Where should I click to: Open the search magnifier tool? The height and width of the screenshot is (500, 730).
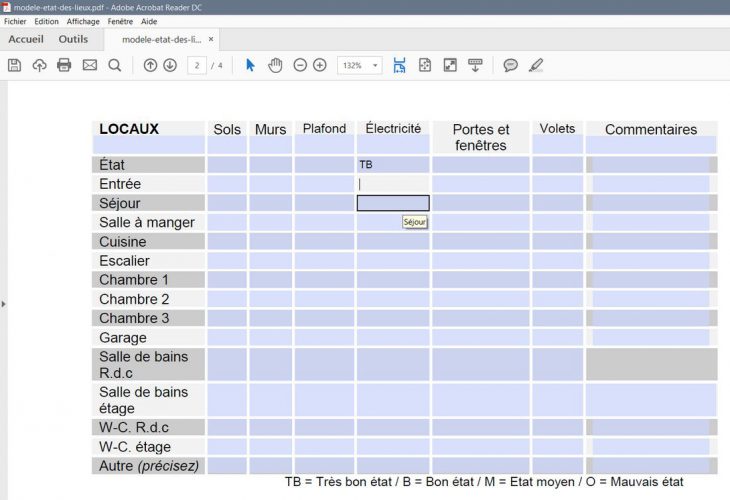point(115,65)
